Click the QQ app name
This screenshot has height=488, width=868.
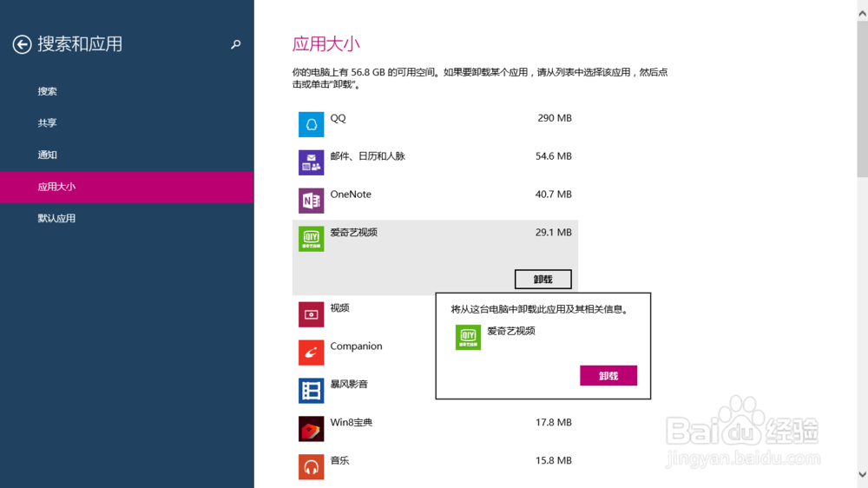point(338,118)
